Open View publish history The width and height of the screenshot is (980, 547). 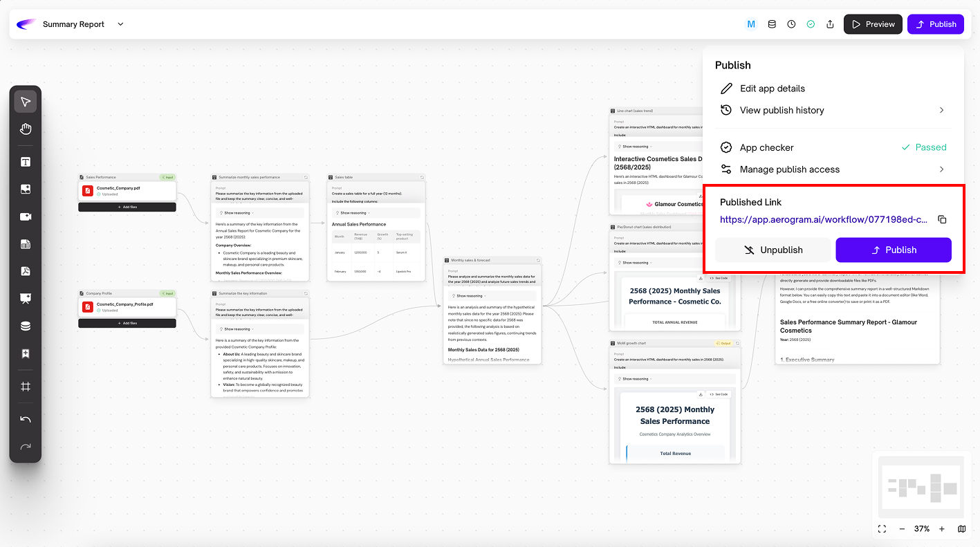(782, 110)
